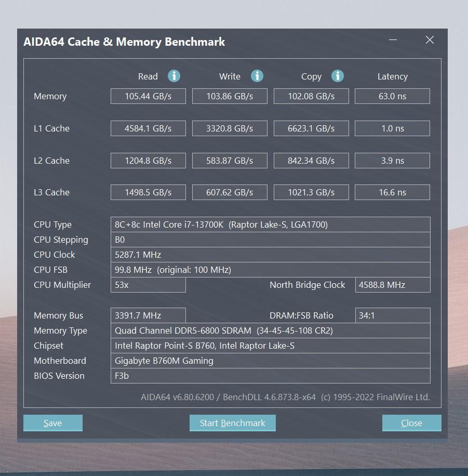The width and height of the screenshot is (468, 476).
Task: Select the L1 Cache latency 1.0 ns
Action: point(393,128)
